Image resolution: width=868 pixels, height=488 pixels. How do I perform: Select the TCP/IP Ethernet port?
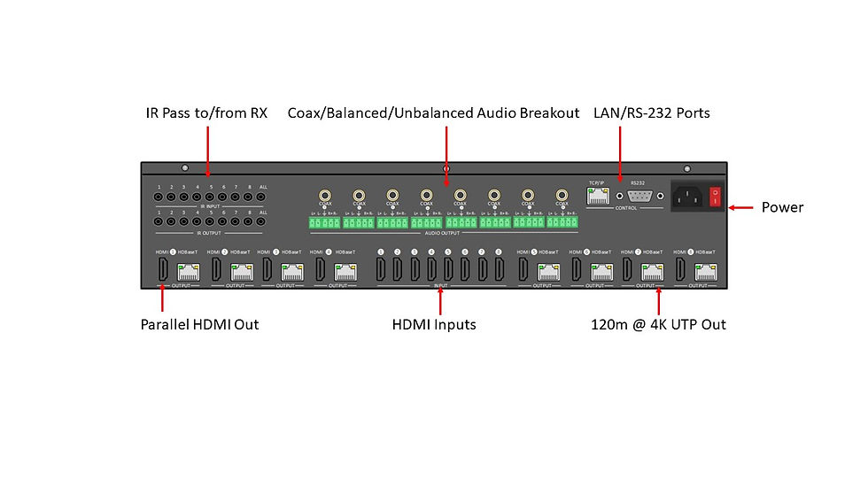pyautogui.click(x=598, y=196)
